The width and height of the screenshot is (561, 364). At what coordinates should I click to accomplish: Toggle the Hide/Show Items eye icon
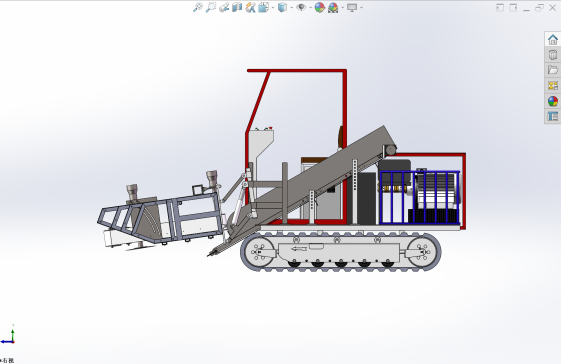click(x=301, y=7)
